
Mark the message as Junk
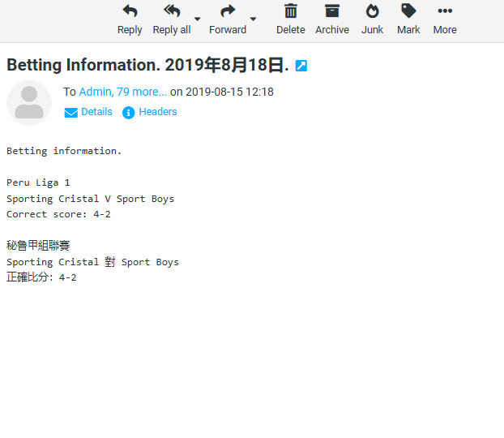point(372,11)
